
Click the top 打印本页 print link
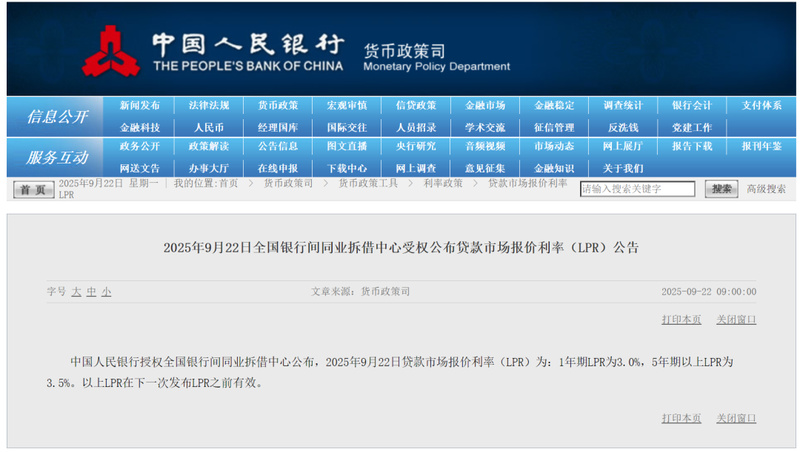[x=681, y=319]
